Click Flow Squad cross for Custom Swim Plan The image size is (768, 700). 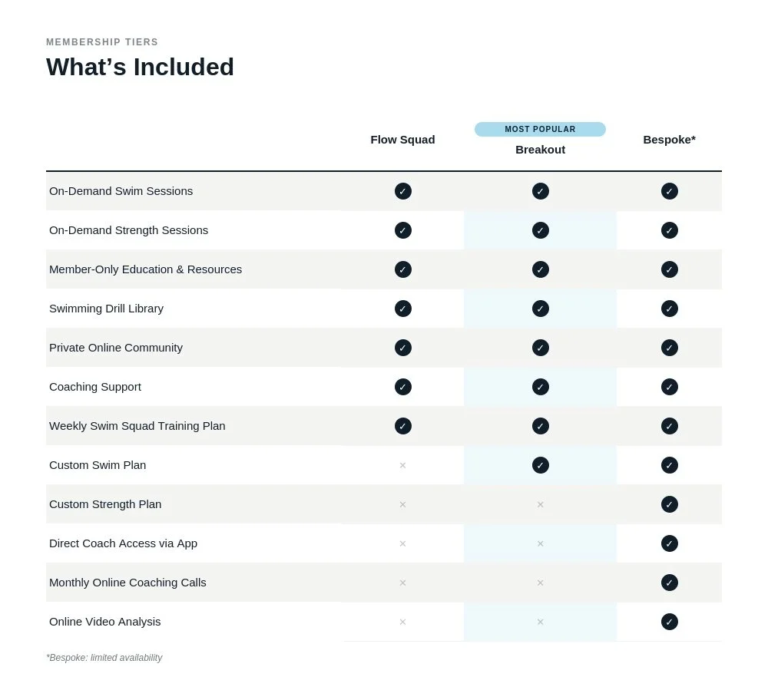[402, 465]
